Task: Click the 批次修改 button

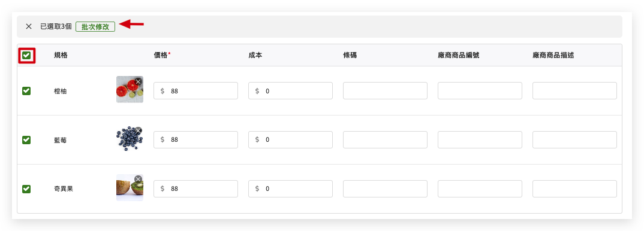Action: 95,26
